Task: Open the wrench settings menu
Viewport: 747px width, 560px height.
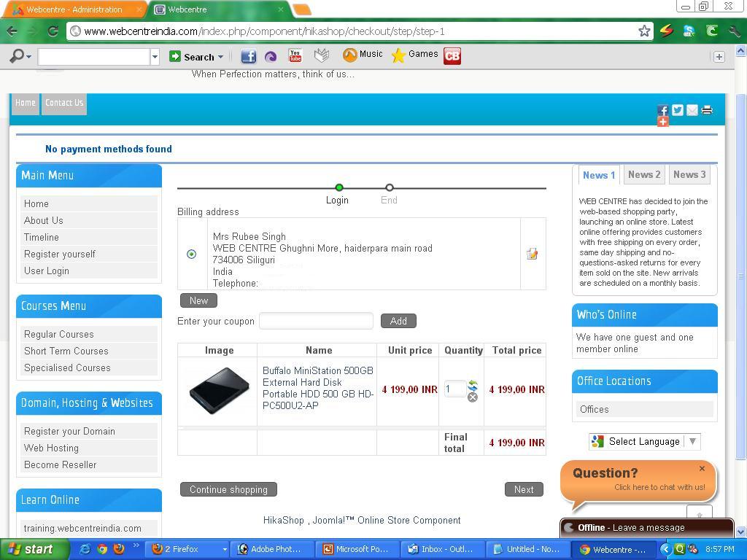Action: tap(734, 31)
